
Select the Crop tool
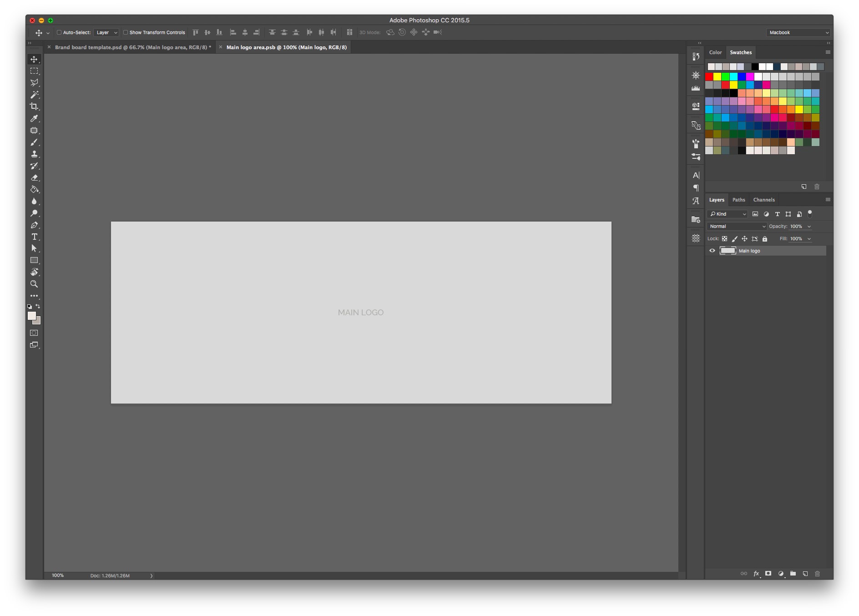click(34, 106)
